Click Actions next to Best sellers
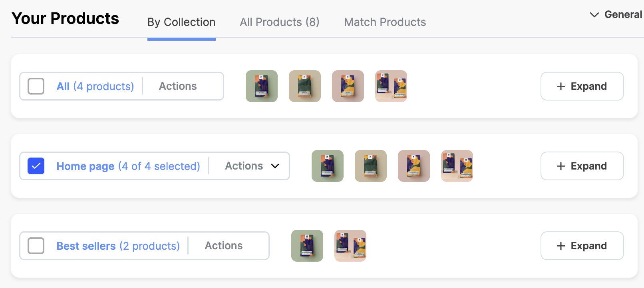This screenshot has width=644, height=288. click(224, 246)
